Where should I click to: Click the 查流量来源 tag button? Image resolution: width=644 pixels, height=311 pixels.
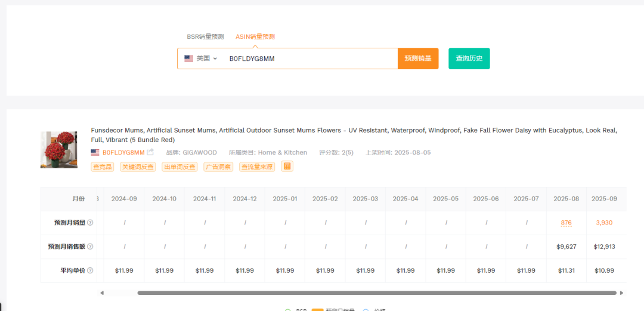(257, 167)
